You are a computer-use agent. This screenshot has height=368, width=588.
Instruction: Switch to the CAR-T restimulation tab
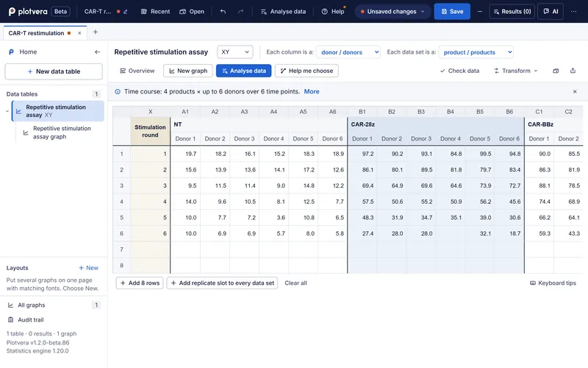tap(36, 33)
